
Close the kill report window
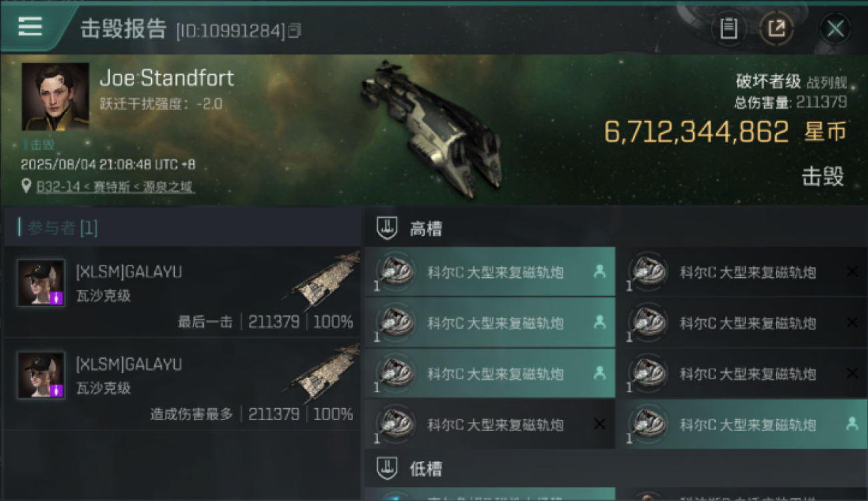point(835,29)
